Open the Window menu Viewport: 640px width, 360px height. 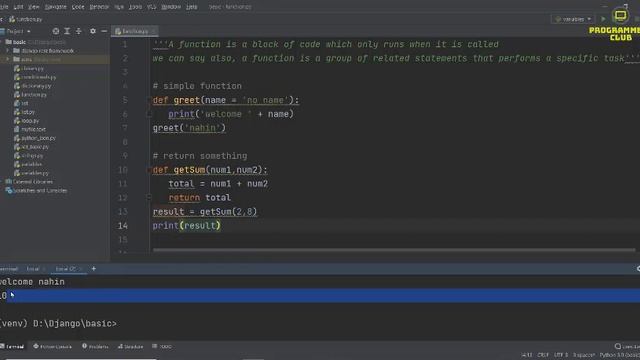click(171, 7)
